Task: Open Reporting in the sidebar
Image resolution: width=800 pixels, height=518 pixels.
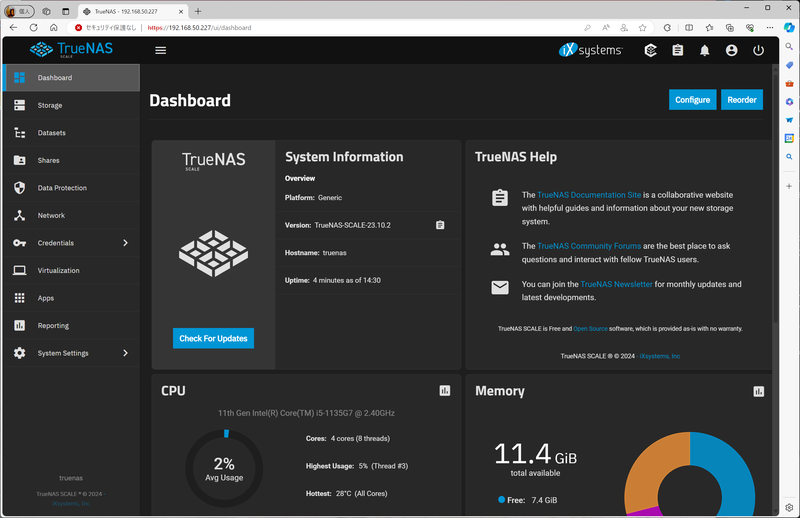Action: point(71,326)
